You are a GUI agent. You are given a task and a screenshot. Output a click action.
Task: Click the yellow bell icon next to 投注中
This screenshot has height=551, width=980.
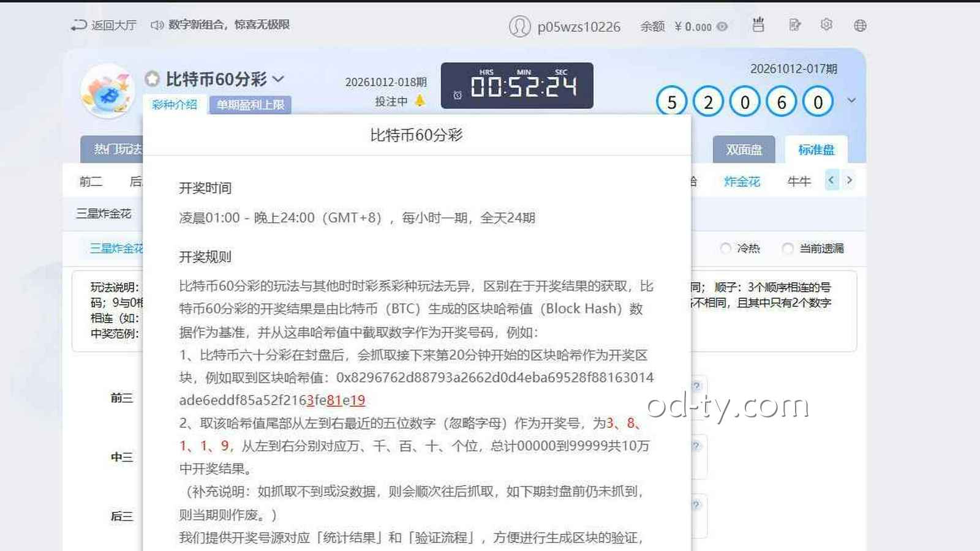[x=420, y=101]
